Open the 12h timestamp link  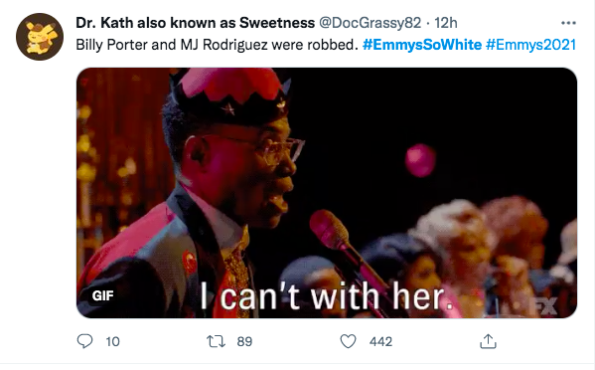446,23
